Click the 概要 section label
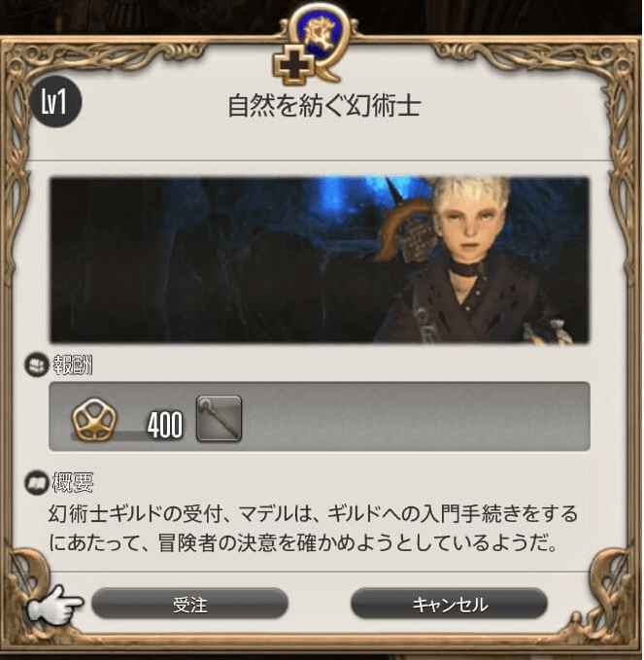This screenshot has width=644, height=660. click(x=73, y=482)
